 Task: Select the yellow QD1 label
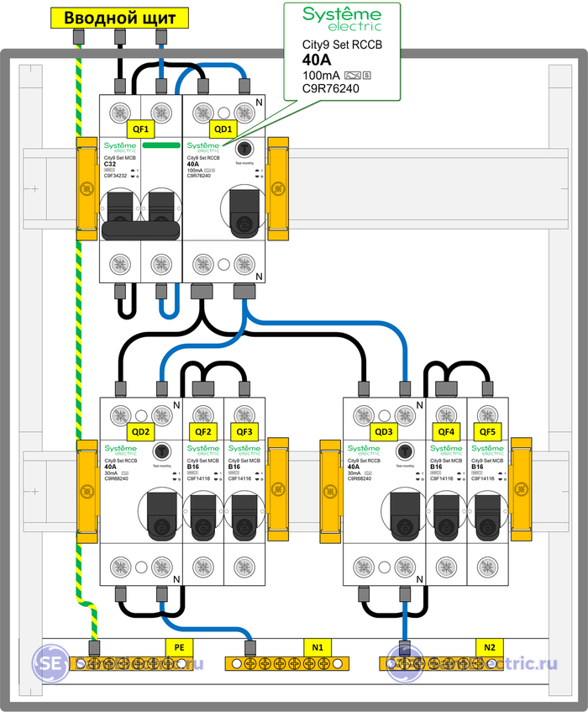[223, 129]
